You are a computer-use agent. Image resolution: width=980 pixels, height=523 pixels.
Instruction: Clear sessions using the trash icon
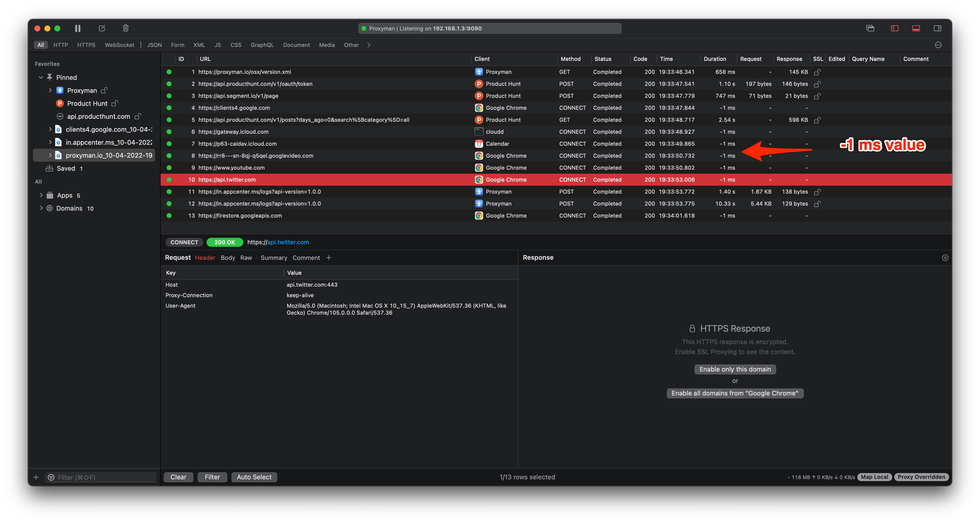pyautogui.click(x=125, y=28)
